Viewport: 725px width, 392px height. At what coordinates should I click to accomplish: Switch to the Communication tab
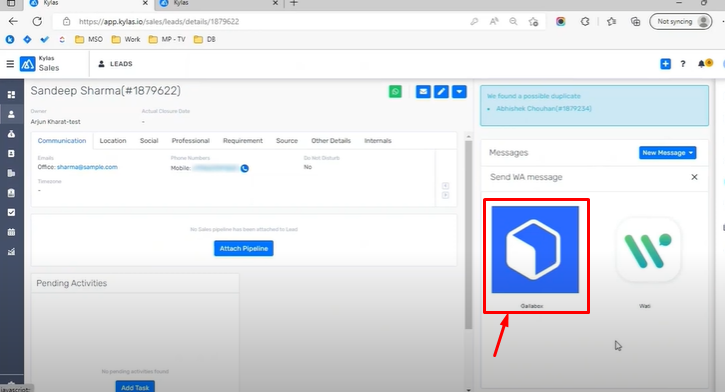point(62,141)
